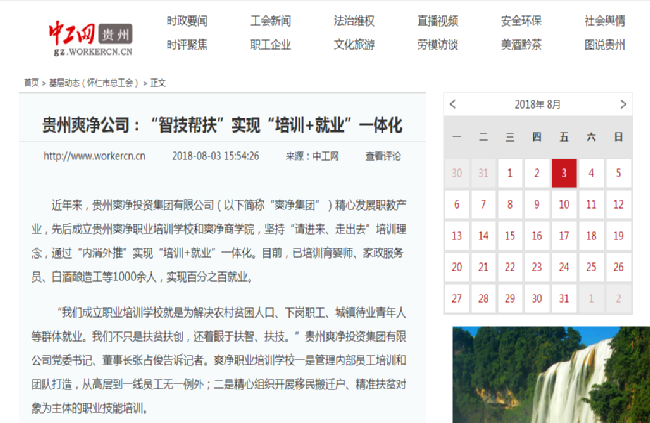Viewport: 650px width, 423px height.
Task: Select August 23 in calendar
Action: tap(537, 267)
